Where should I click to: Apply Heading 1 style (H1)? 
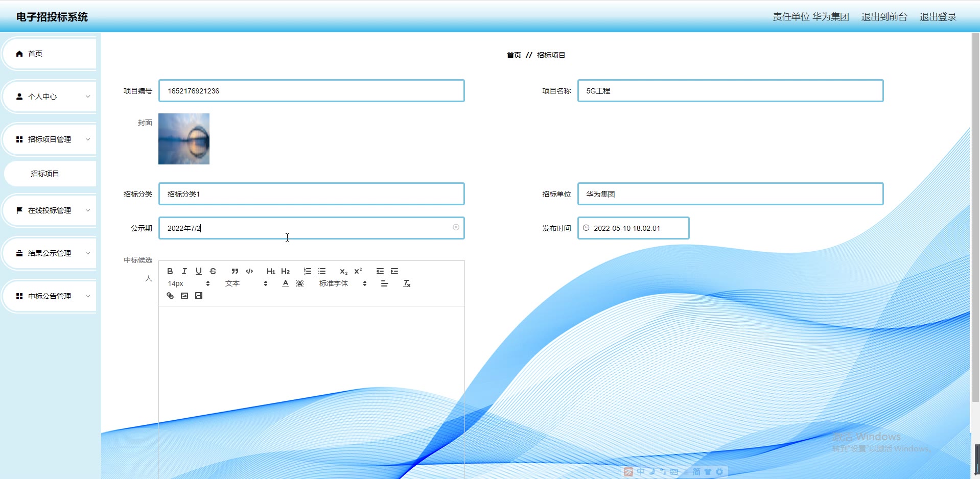point(271,271)
